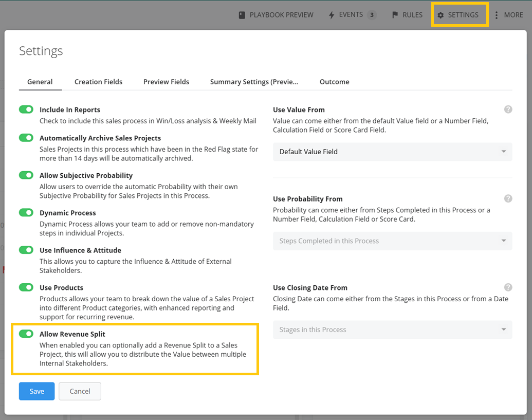
Task: Turn off Allow Revenue Split toggle
Action: 26,334
